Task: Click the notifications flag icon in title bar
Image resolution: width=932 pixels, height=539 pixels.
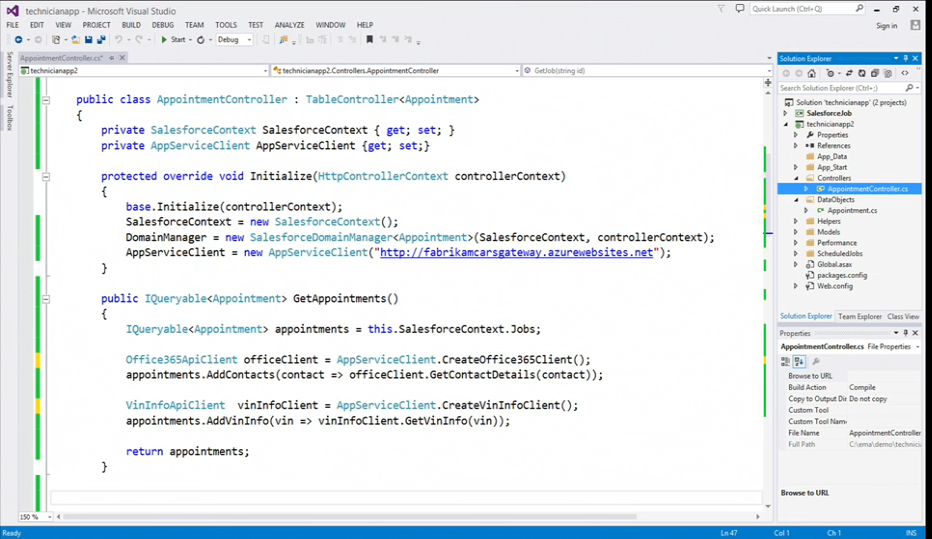Action: click(x=721, y=8)
